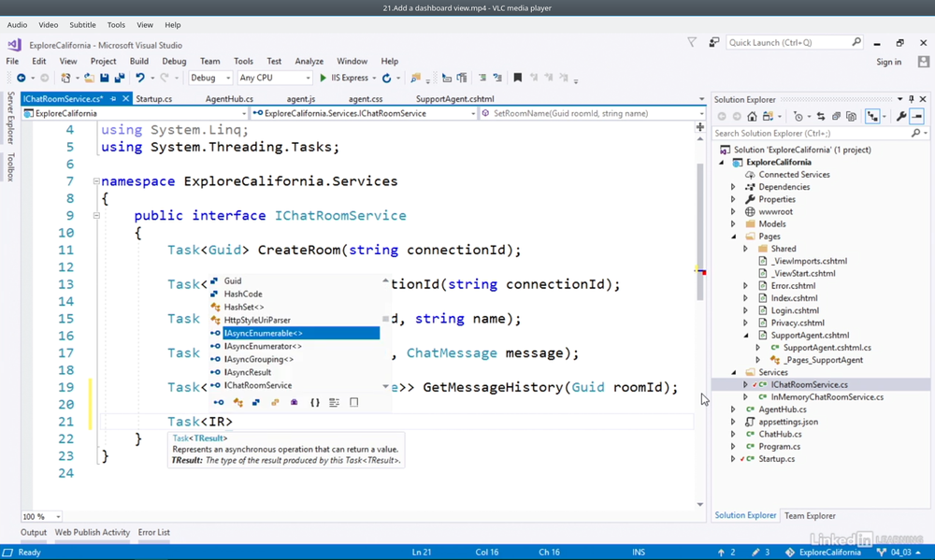Viewport: 935px width, 560px height.
Task: Open the Error List panel tab
Action: tap(154, 532)
